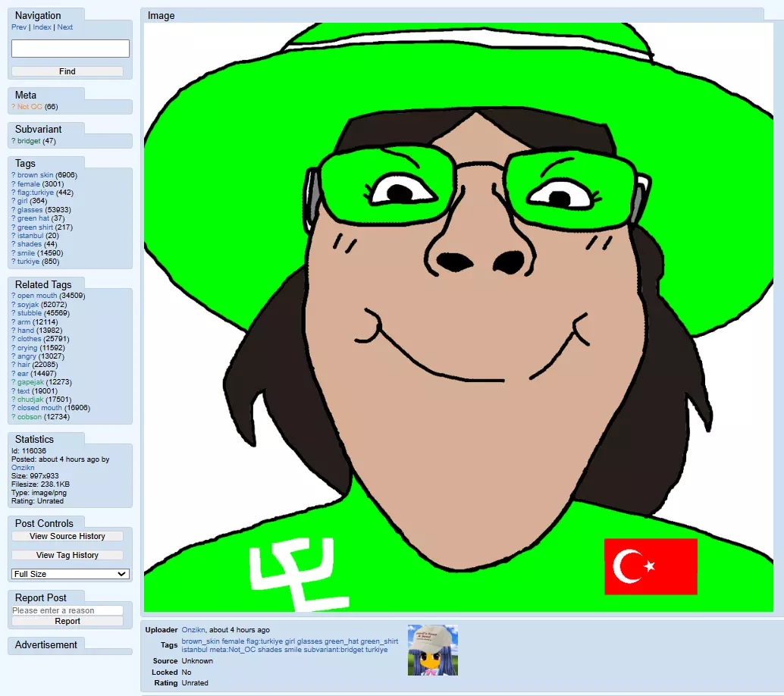Open the question mark beside cobson
This screenshot has height=696, width=784.
click(14, 417)
